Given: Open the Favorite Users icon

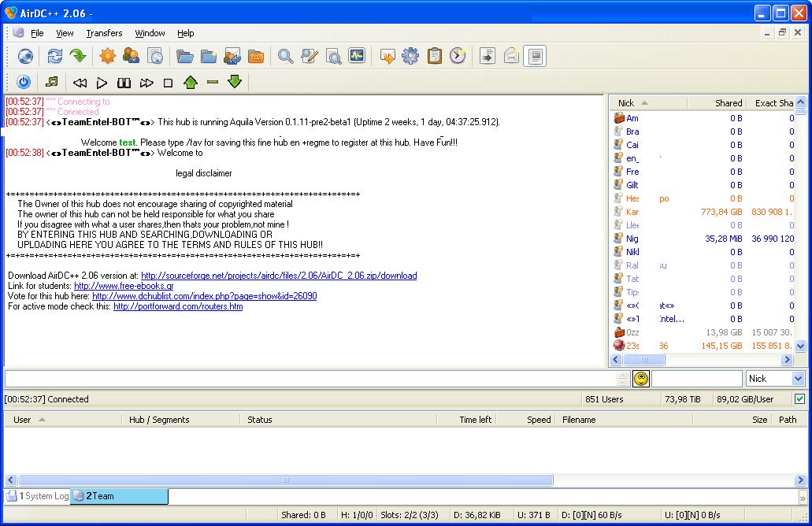Looking at the screenshot, I should point(131,56).
